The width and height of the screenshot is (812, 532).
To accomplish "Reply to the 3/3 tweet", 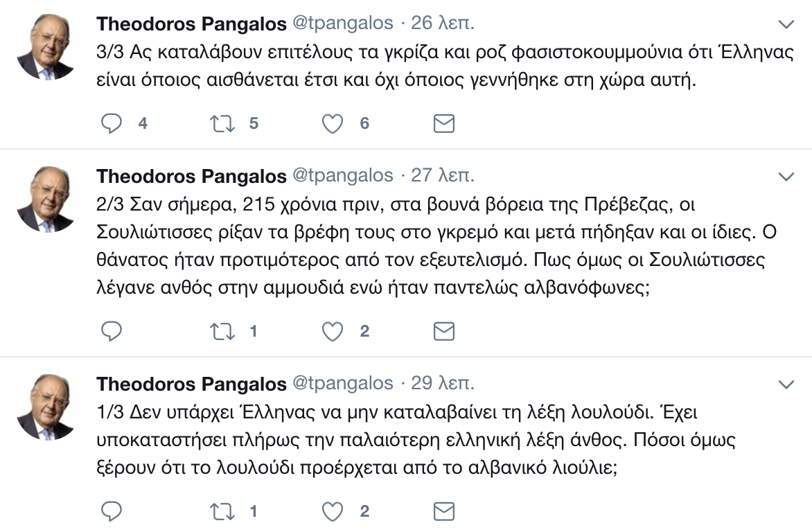I will coord(112,124).
